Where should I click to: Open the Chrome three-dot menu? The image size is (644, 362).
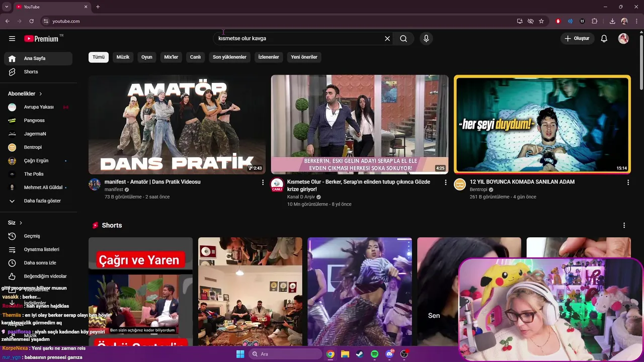(636, 21)
